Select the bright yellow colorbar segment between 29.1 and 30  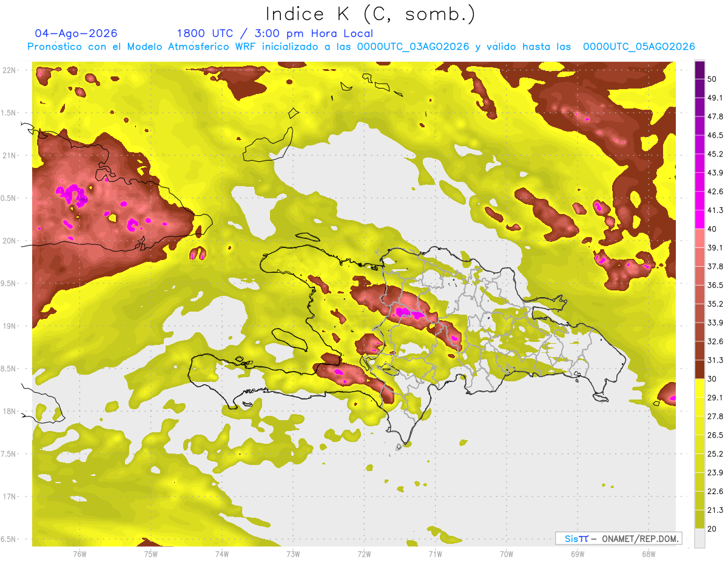[699, 388]
